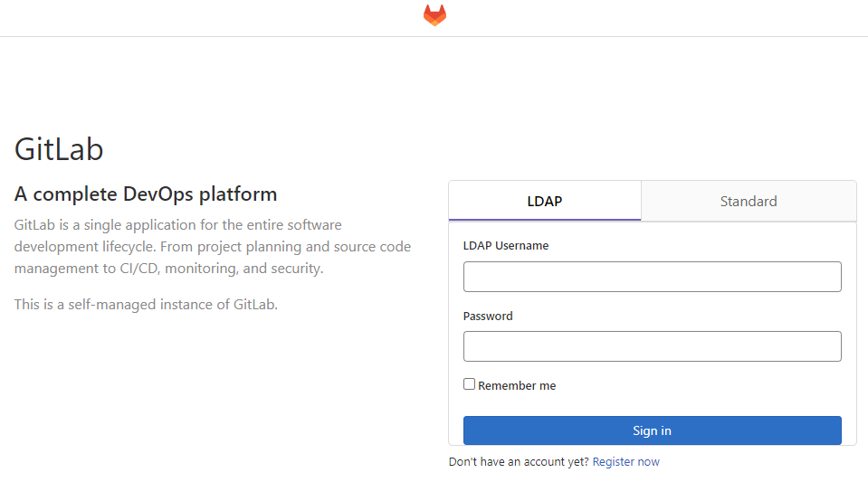Click the 'Password' field label
This screenshot has width=868, height=482.
[488, 316]
